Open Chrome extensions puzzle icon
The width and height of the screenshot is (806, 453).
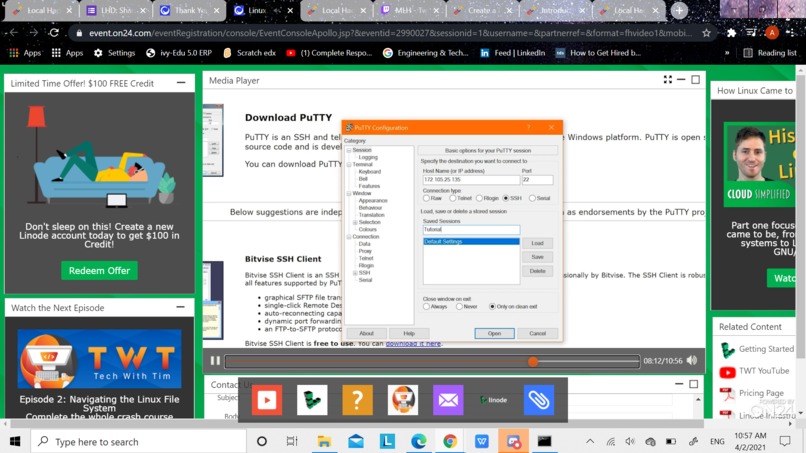click(731, 33)
